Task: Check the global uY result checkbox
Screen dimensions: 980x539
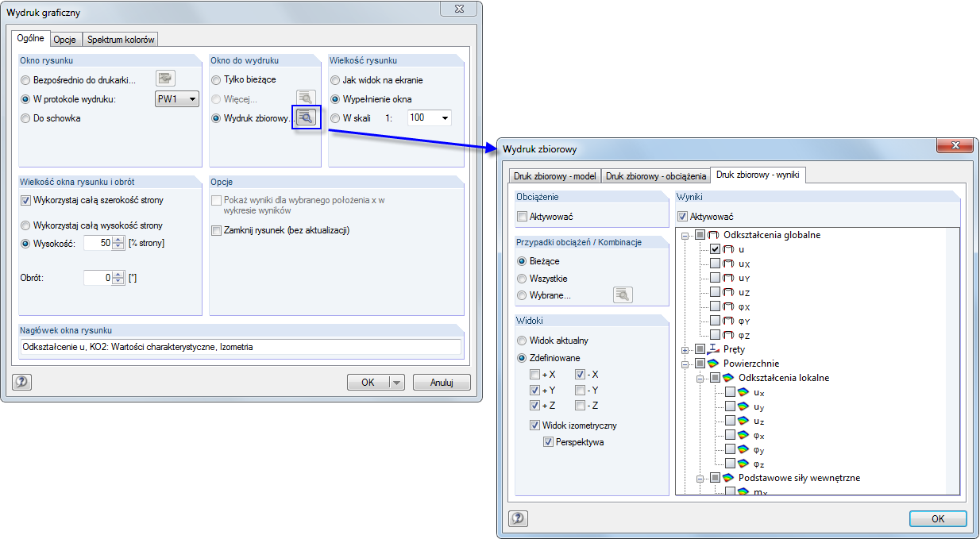Action: (x=715, y=278)
